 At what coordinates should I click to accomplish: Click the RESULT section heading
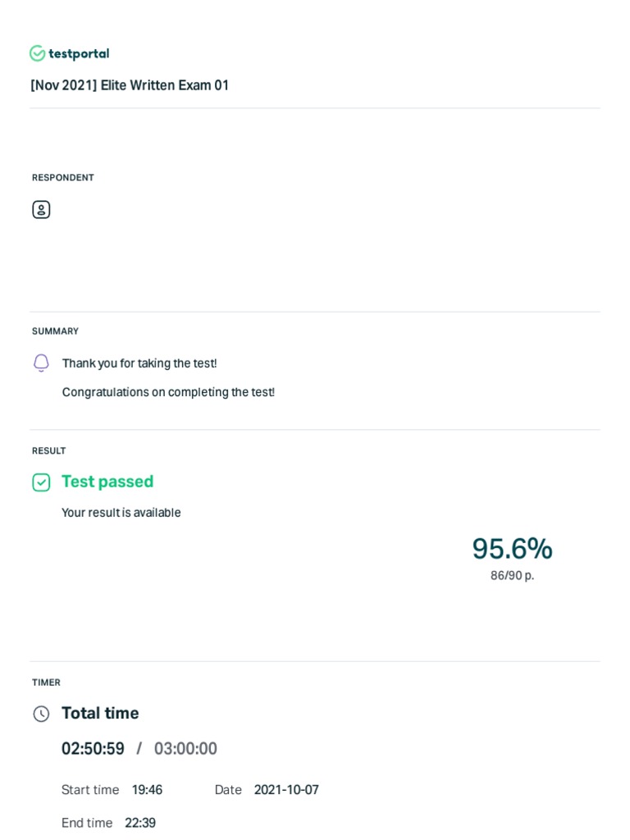pyautogui.click(x=48, y=450)
